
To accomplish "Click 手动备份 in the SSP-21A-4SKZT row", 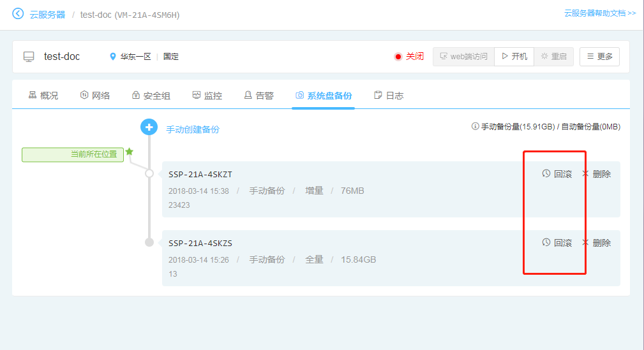I will tap(267, 191).
